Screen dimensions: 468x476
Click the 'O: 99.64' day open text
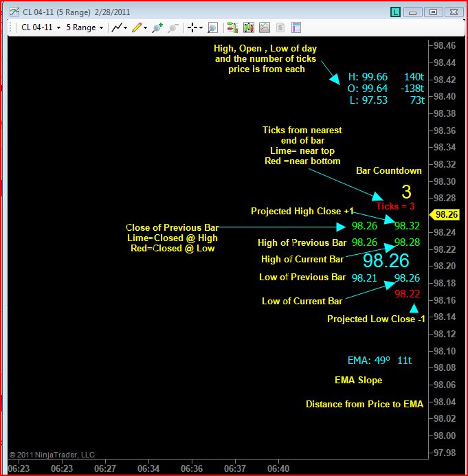pyautogui.click(x=368, y=89)
